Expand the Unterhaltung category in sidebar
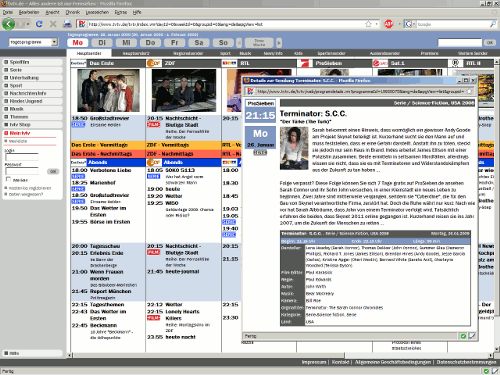 coord(33,78)
